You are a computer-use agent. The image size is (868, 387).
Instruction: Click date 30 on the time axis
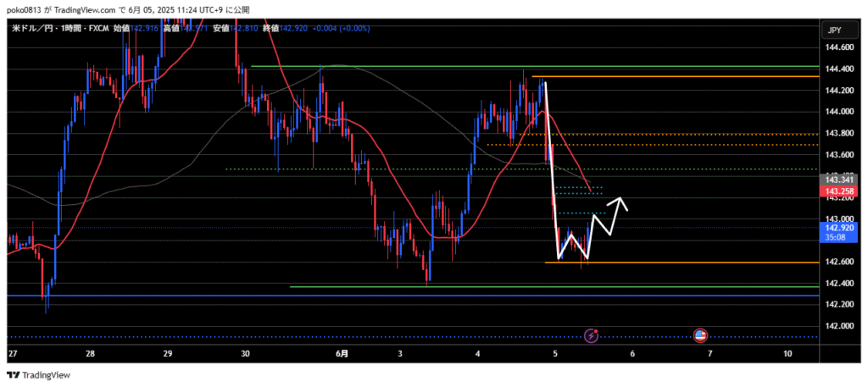coord(245,353)
